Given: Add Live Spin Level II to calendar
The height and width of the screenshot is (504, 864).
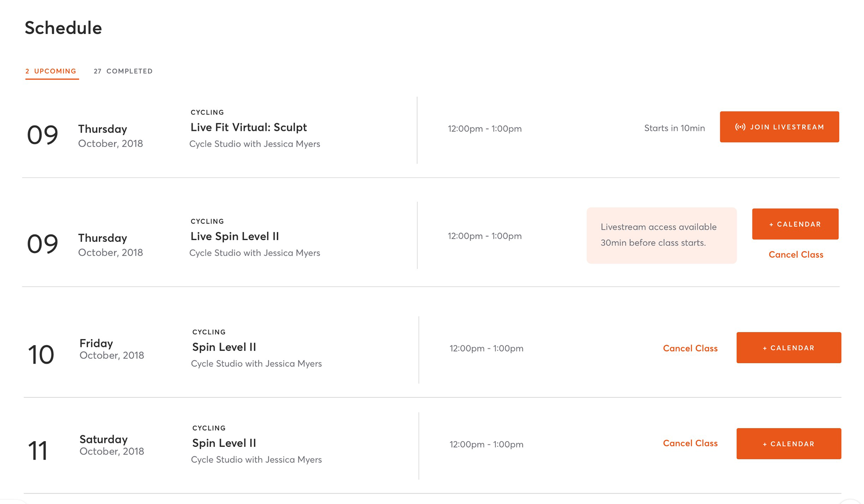Looking at the screenshot, I should (x=795, y=224).
